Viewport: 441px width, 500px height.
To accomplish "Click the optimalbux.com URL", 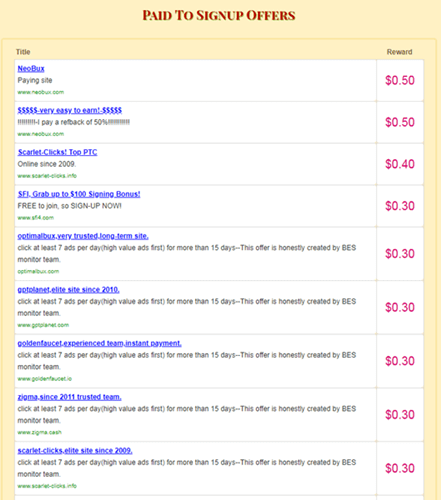I will pos(38,272).
